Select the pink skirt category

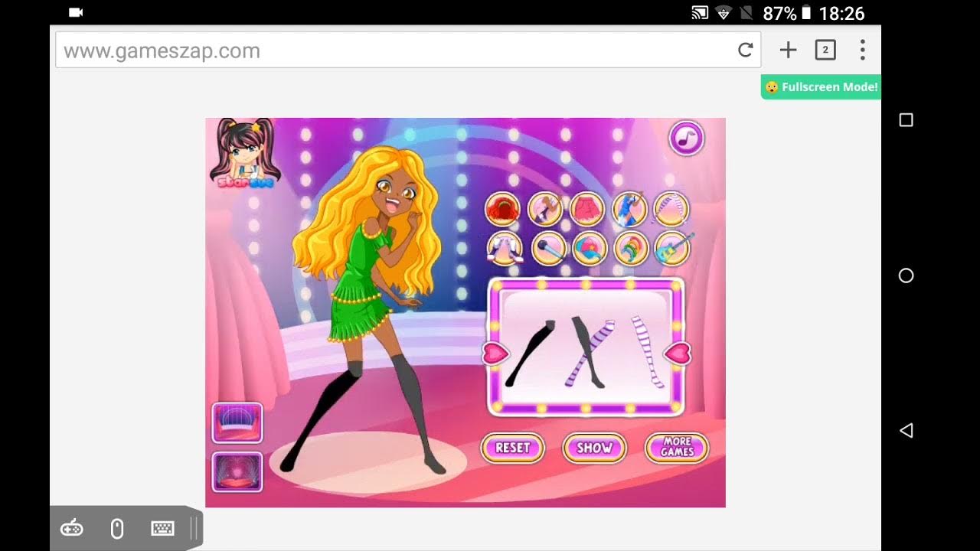[587, 209]
